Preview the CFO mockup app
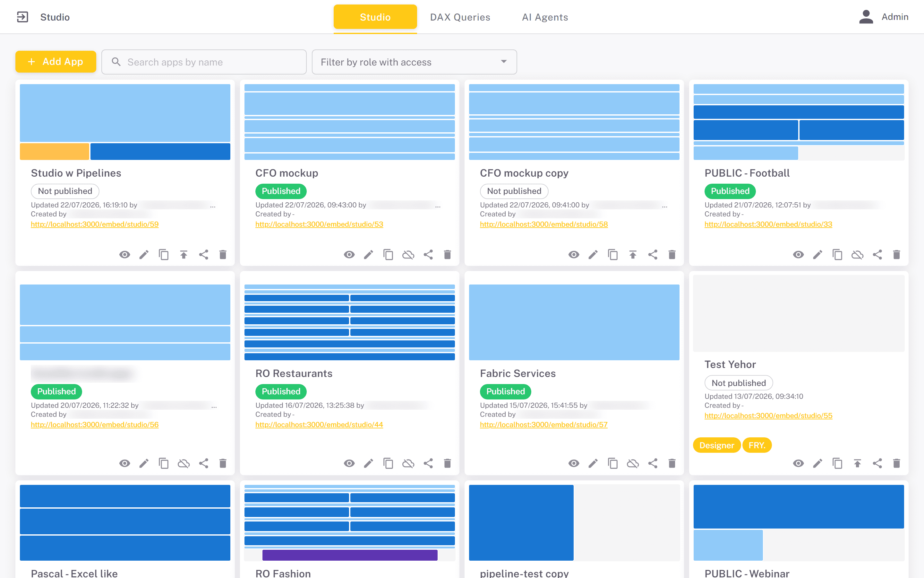The width and height of the screenshot is (924, 578). [x=349, y=255]
